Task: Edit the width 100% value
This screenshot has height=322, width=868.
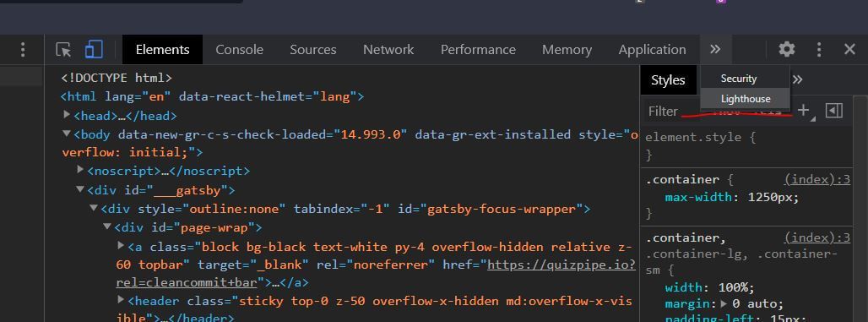Action: pyautogui.click(x=735, y=287)
